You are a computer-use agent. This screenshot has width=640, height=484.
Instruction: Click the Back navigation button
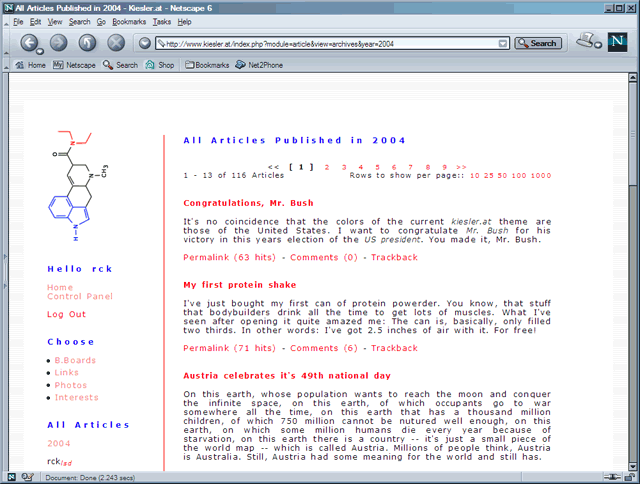[30, 43]
